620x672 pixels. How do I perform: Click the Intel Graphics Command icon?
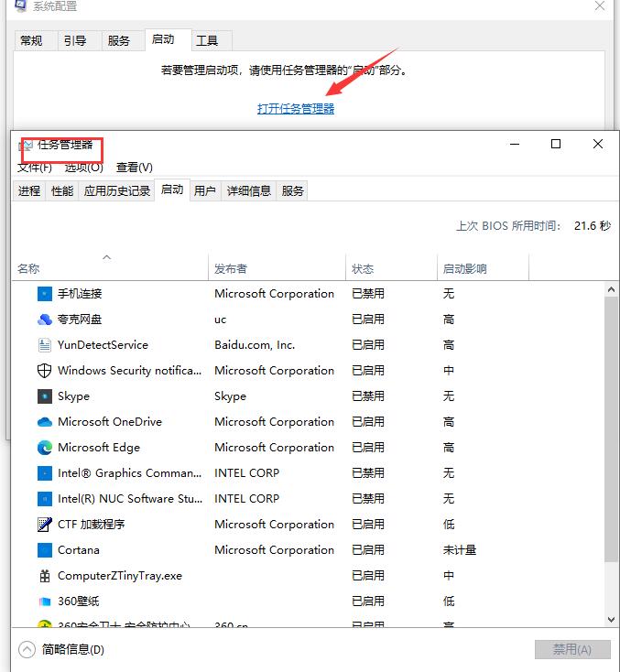[x=45, y=473]
